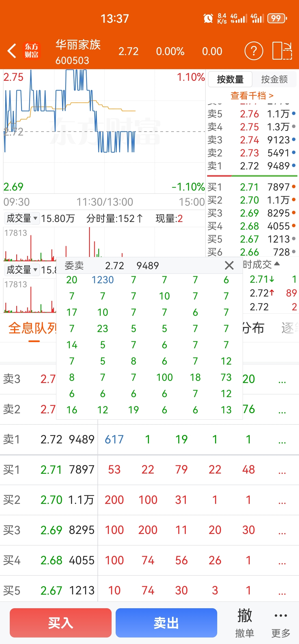The width and height of the screenshot is (299, 644).
Task: Tap the 分时量:152 value
Action: point(115,218)
